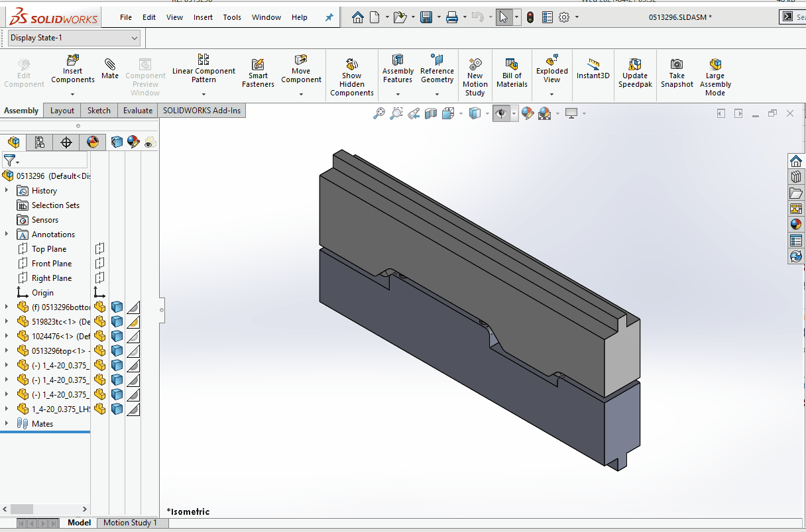Click the Save floppy disk icon
The width and height of the screenshot is (806, 532).
[x=427, y=17]
